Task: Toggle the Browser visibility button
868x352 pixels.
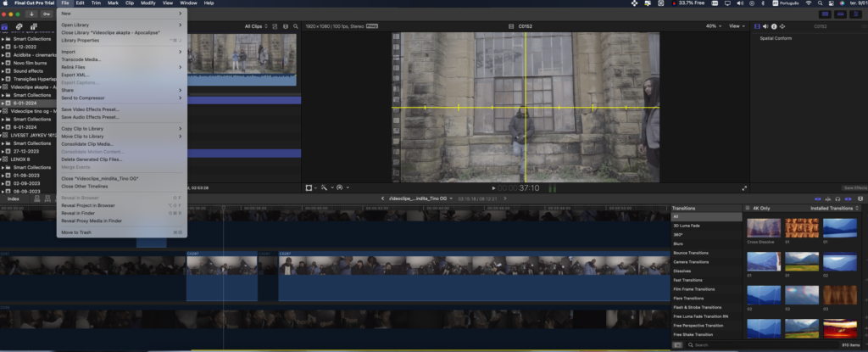Action: pos(826,14)
